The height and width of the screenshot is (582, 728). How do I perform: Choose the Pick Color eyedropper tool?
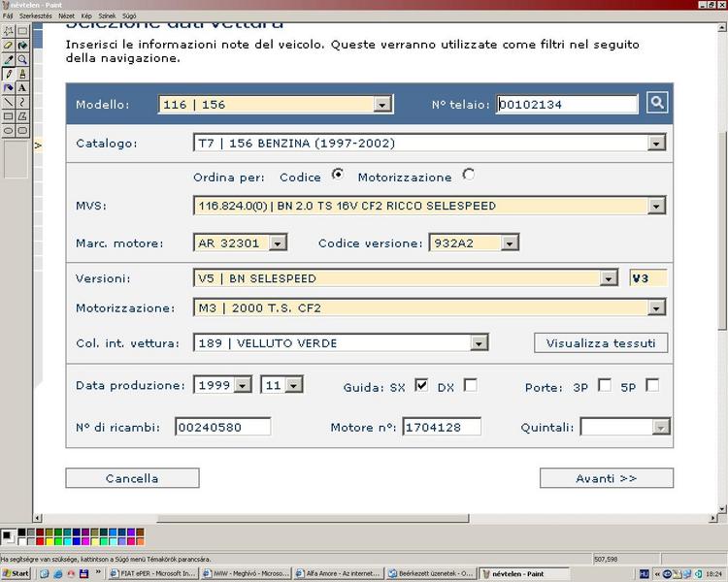(9, 60)
